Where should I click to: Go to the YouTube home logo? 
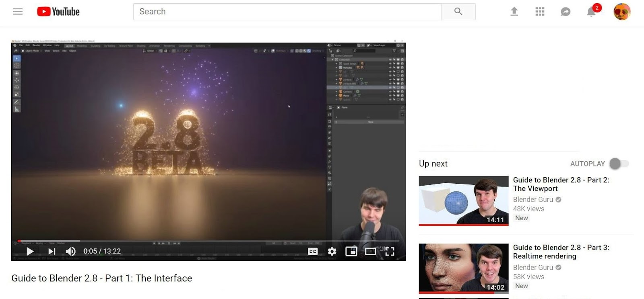point(58,12)
